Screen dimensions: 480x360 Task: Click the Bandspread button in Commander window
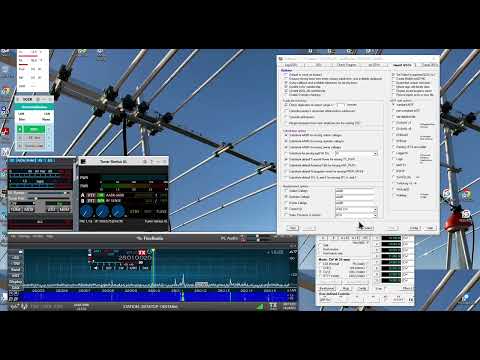coord(327,288)
